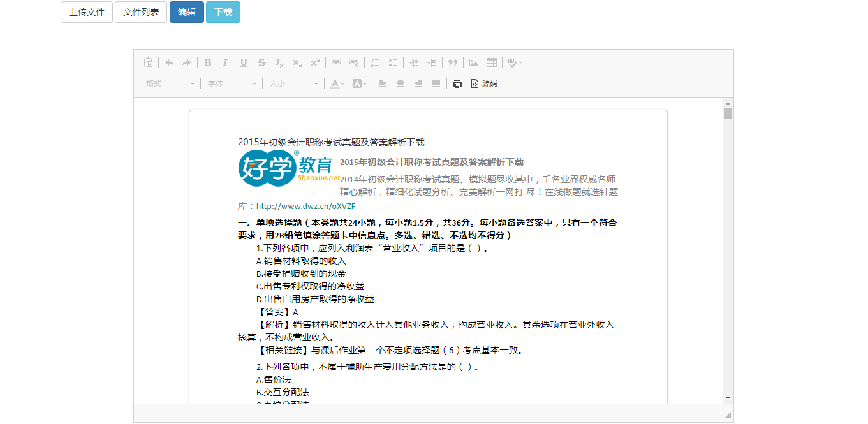
Task: Open the text color picker
Action: point(337,84)
